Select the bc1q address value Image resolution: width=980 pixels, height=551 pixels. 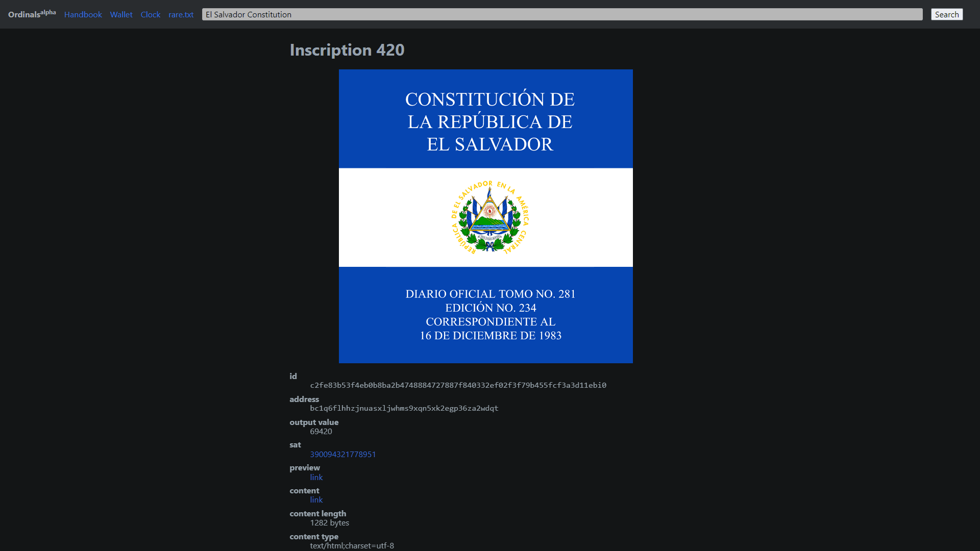[404, 408]
